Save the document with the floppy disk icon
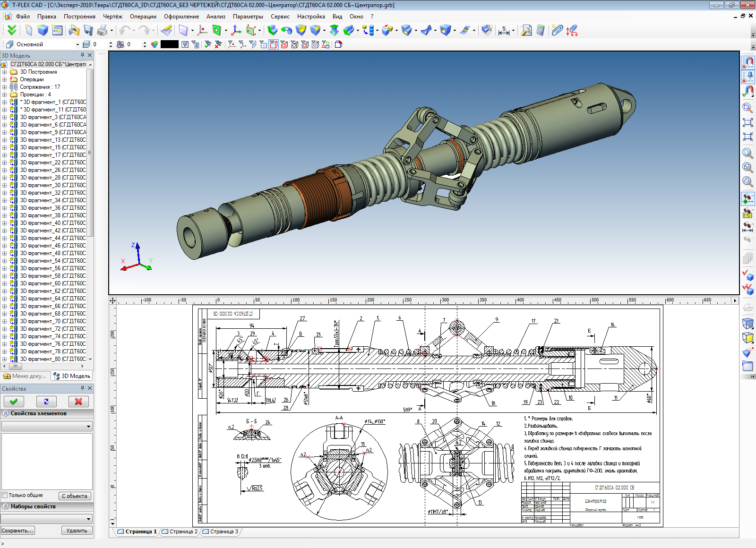756x548 pixels. (88, 30)
